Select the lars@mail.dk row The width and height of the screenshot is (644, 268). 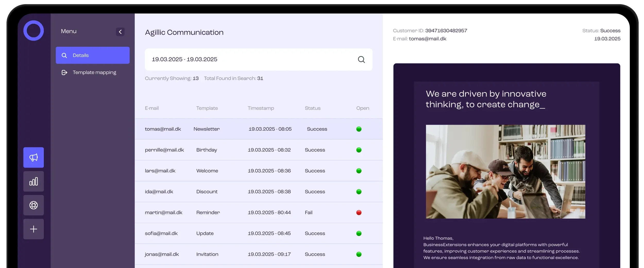pos(259,171)
